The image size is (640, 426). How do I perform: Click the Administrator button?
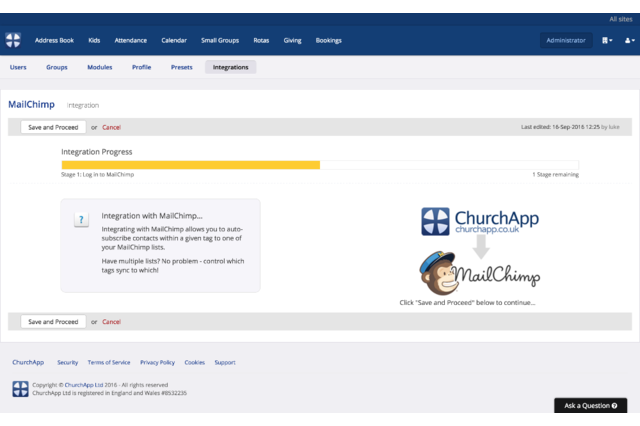566,41
